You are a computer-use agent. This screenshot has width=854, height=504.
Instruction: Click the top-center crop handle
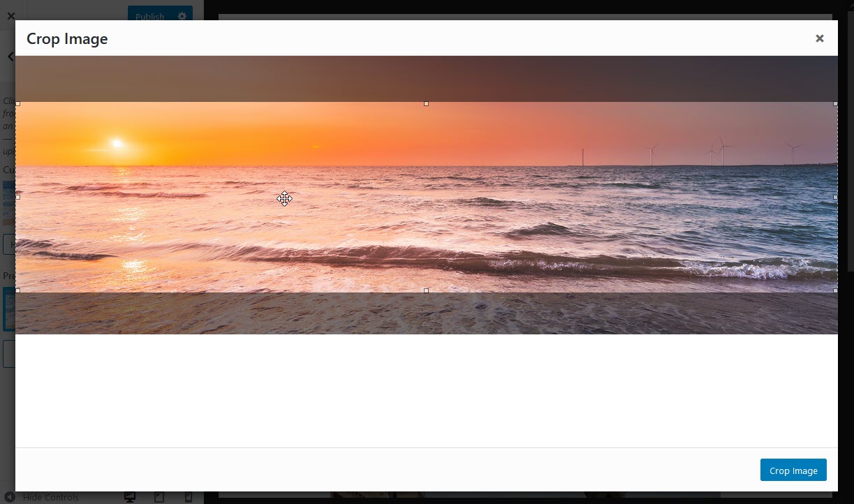(x=426, y=103)
